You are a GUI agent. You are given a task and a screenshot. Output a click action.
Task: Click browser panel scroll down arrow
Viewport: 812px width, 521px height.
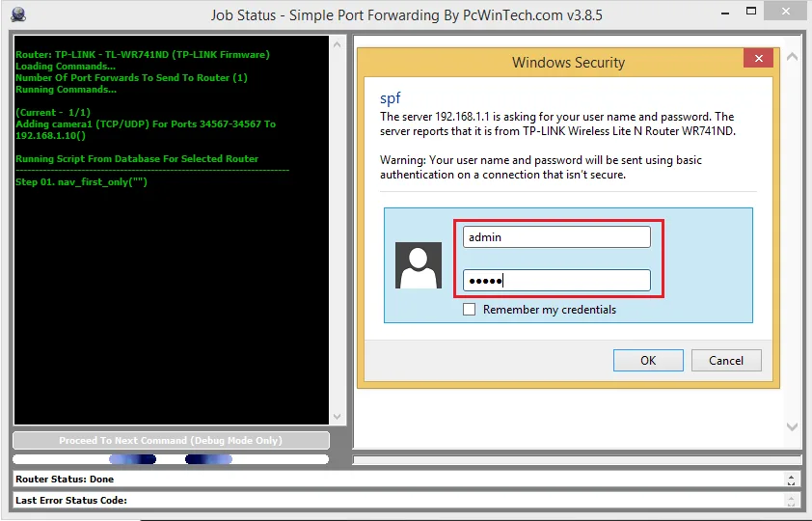(x=792, y=426)
